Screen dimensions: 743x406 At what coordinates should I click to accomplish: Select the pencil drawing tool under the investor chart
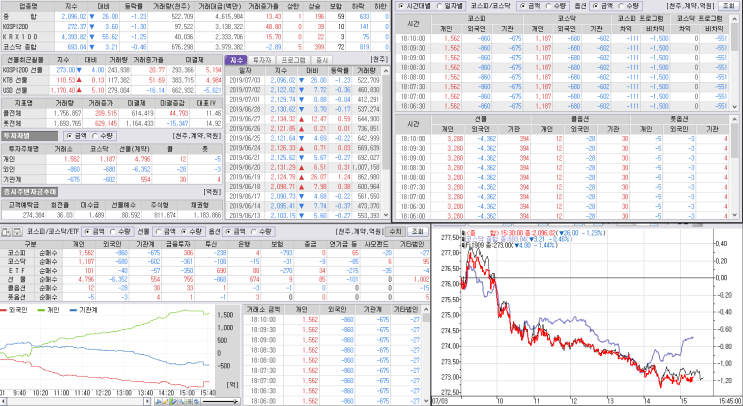pyautogui.click(x=166, y=402)
